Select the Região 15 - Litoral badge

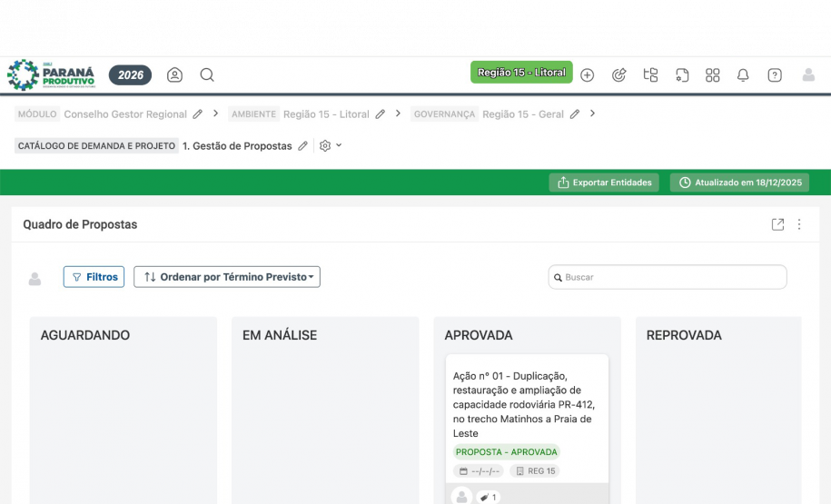(521, 73)
